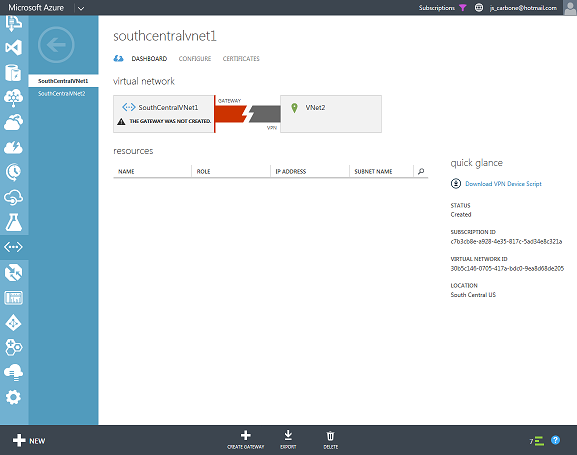Viewport: 577px width, 455px height.
Task: Click the subscriptions filter funnel icon
Action: click(463, 8)
